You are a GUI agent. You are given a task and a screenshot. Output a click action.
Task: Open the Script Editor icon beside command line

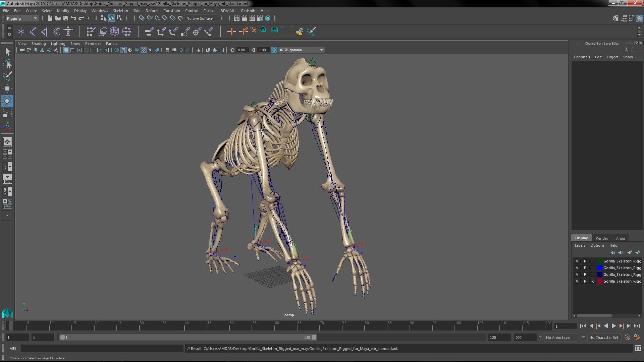638,349
